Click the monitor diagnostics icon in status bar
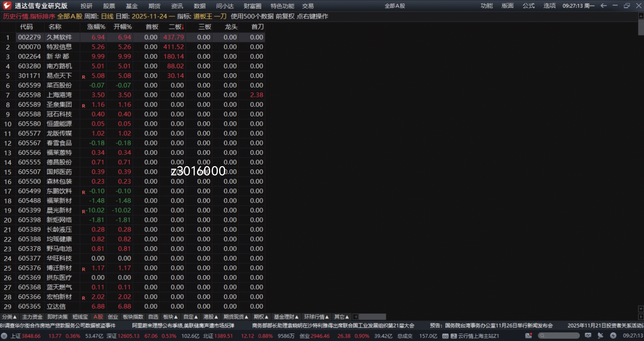644x341 pixels. [x=588, y=336]
